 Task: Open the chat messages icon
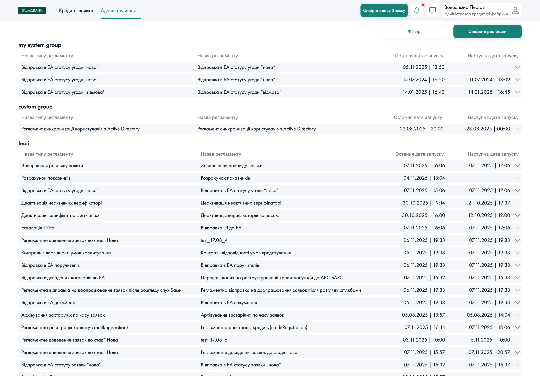coord(432,10)
